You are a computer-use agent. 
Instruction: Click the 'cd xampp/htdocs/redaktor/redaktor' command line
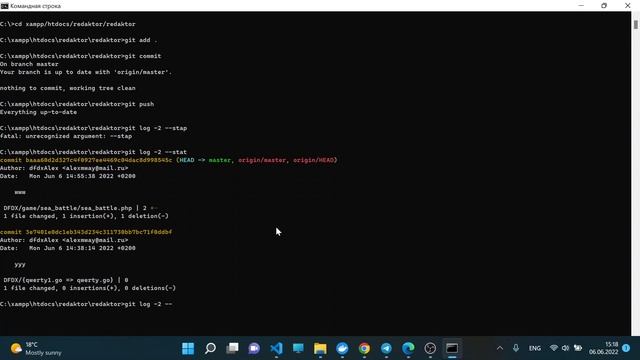coord(68,24)
